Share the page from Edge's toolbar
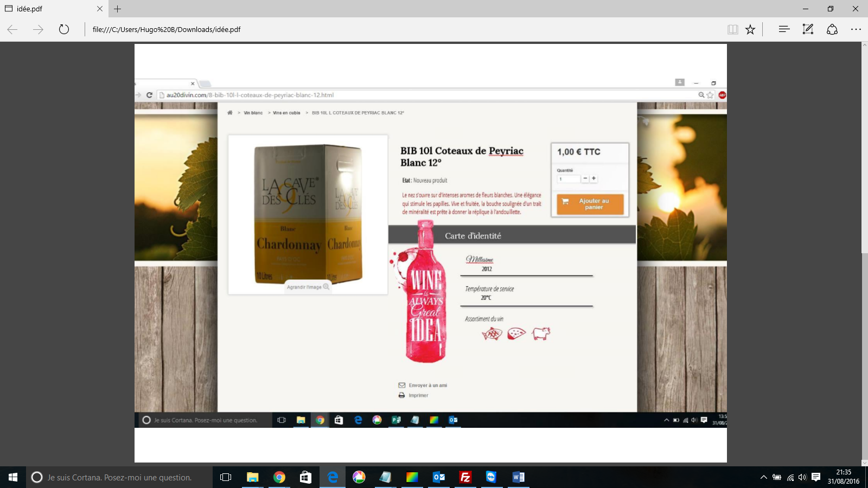868x488 pixels. click(832, 29)
